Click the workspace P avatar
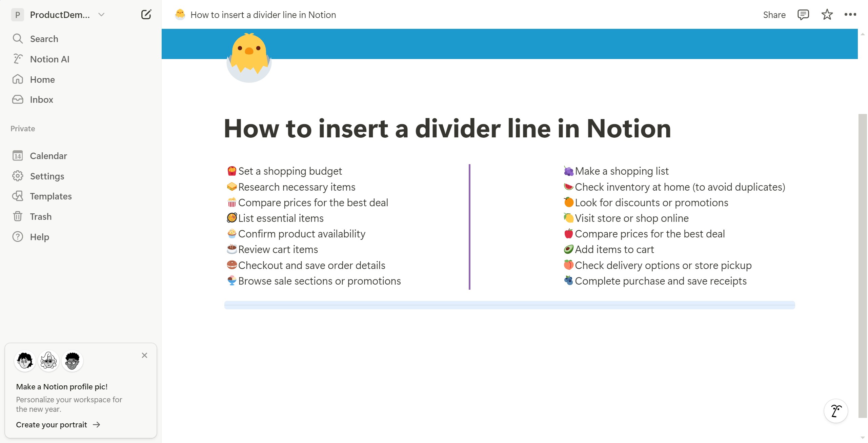The height and width of the screenshot is (443, 868). (x=18, y=15)
